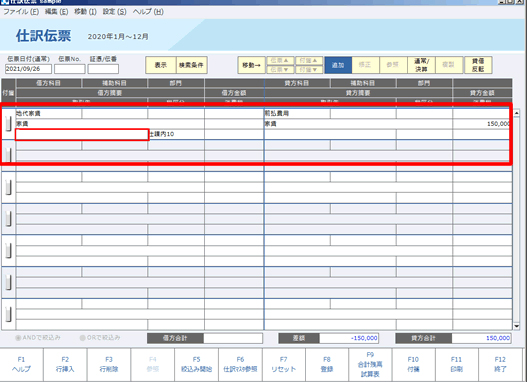Image resolution: width=527 pixels, height=382 pixels.
Task: Open the 検索条件 button
Action: click(x=191, y=65)
